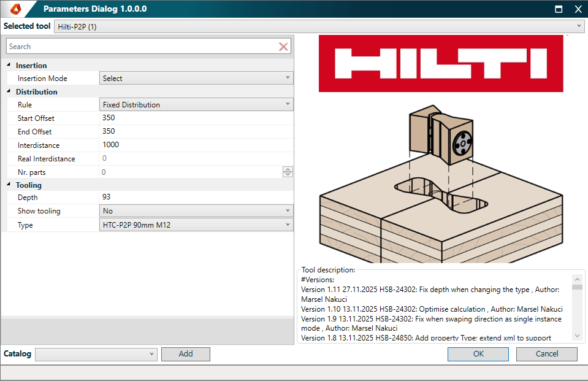Click the Real Interdistance value field

click(x=196, y=158)
